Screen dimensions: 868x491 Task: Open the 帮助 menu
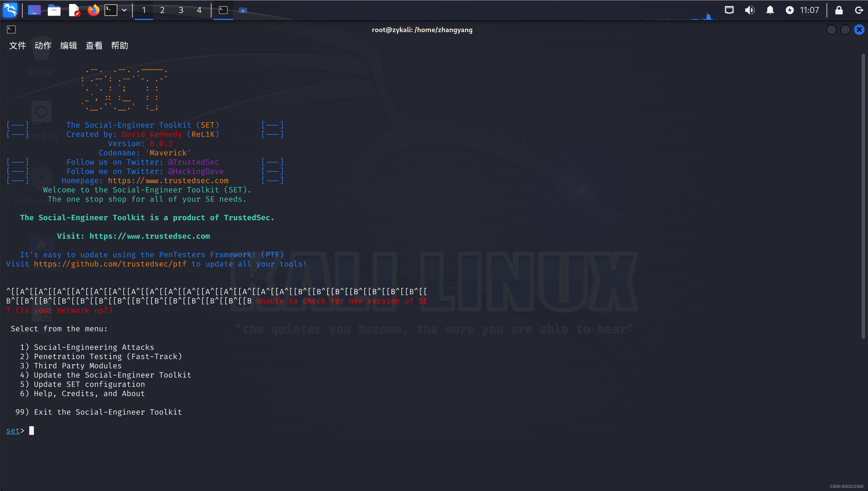click(x=119, y=45)
